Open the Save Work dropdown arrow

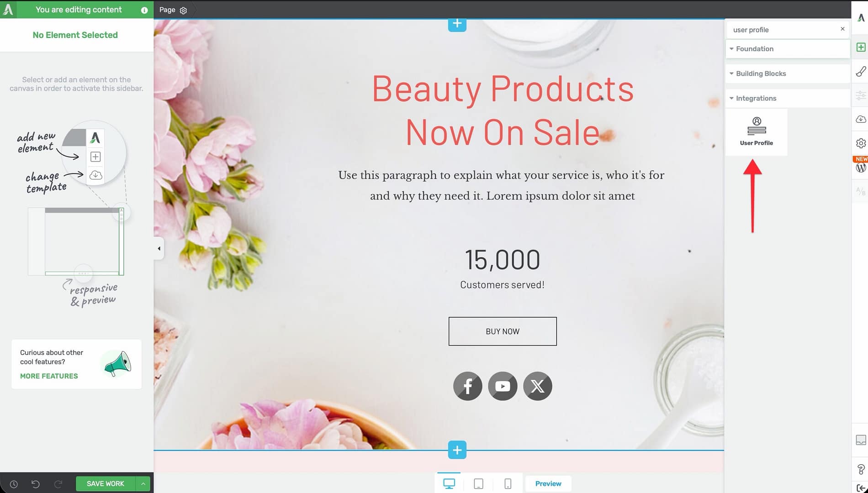pos(143,484)
